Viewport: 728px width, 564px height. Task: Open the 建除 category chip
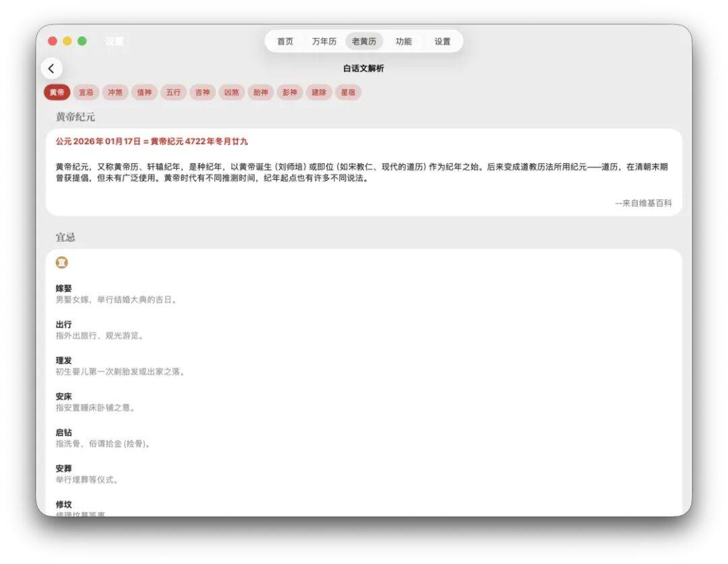pos(318,92)
